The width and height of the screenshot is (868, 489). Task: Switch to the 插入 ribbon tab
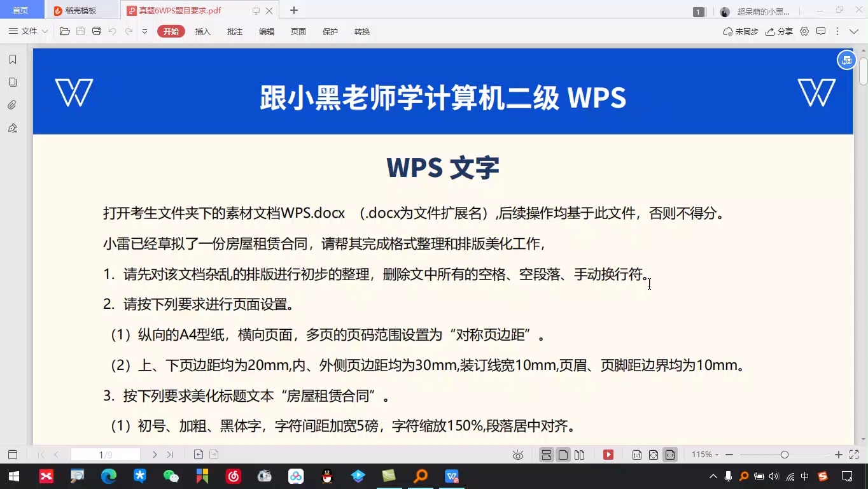click(202, 31)
